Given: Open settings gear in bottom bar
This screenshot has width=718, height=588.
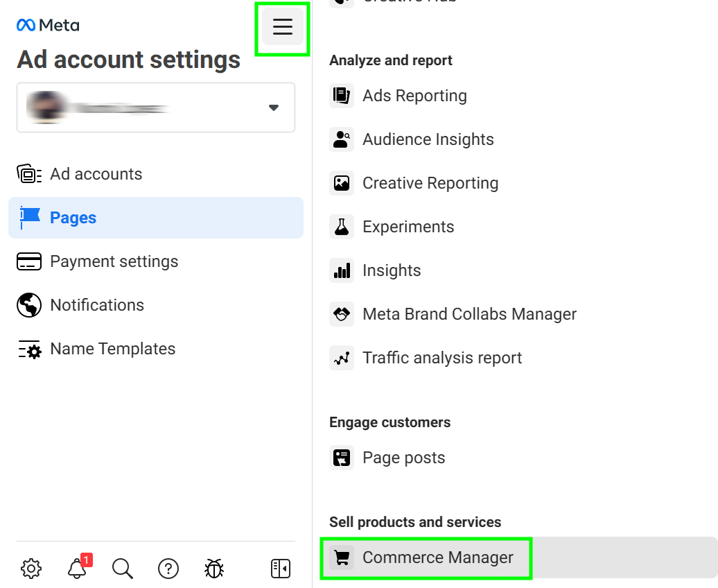Looking at the screenshot, I should pos(31,569).
